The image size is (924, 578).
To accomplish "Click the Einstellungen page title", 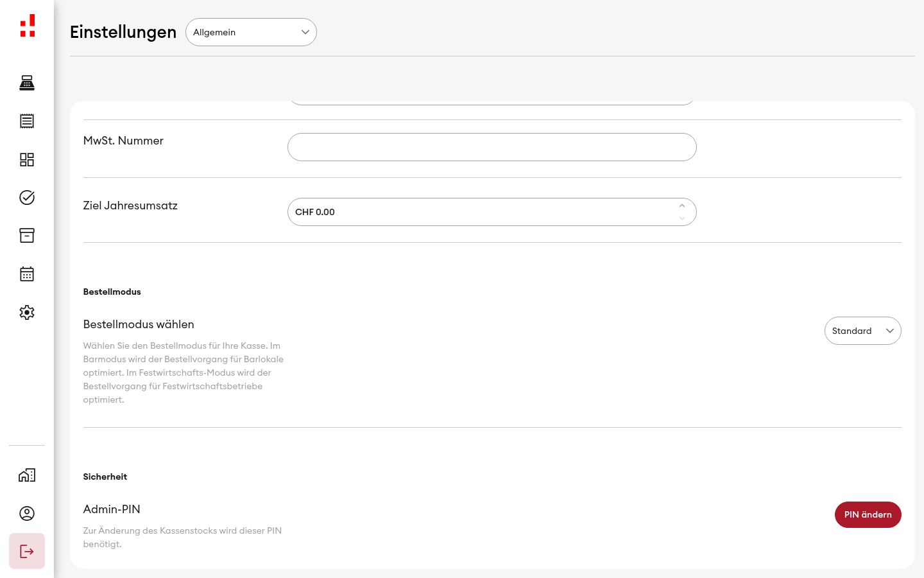I will click(123, 32).
